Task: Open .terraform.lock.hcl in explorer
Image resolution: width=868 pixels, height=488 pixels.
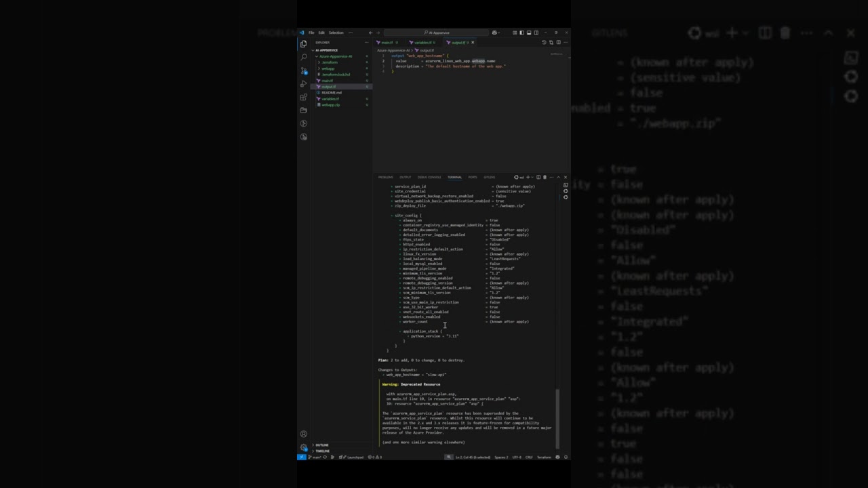Action: click(341, 75)
